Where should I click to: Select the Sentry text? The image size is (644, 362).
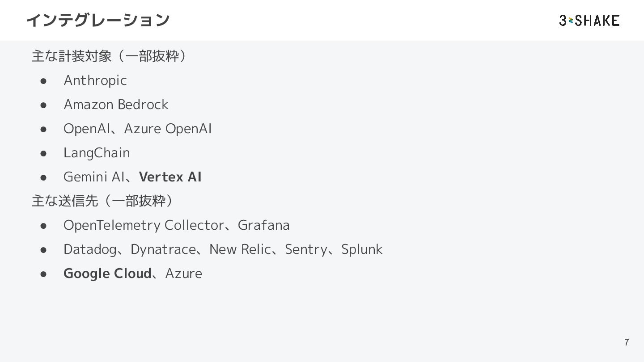pos(305,249)
